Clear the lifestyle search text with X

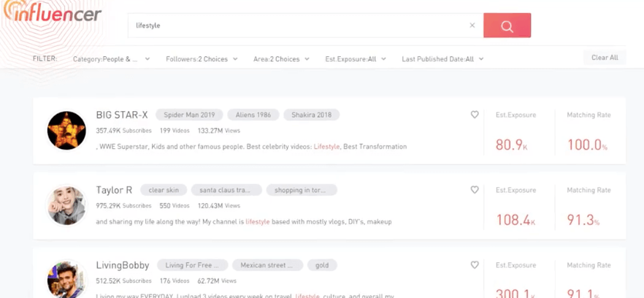(x=472, y=26)
